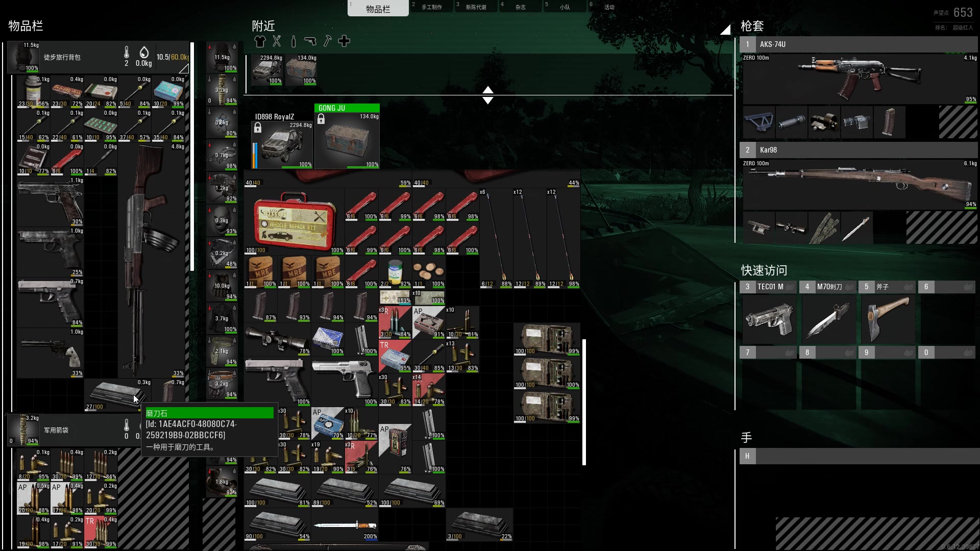Click the rail mount attachment on AKS-74U
The height and width of the screenshot is (551, 980).
(759, 122)
